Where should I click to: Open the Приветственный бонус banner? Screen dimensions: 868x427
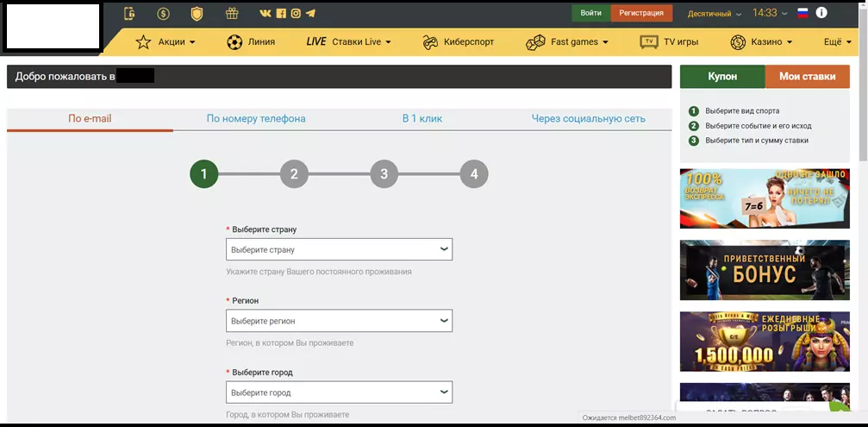765,270
